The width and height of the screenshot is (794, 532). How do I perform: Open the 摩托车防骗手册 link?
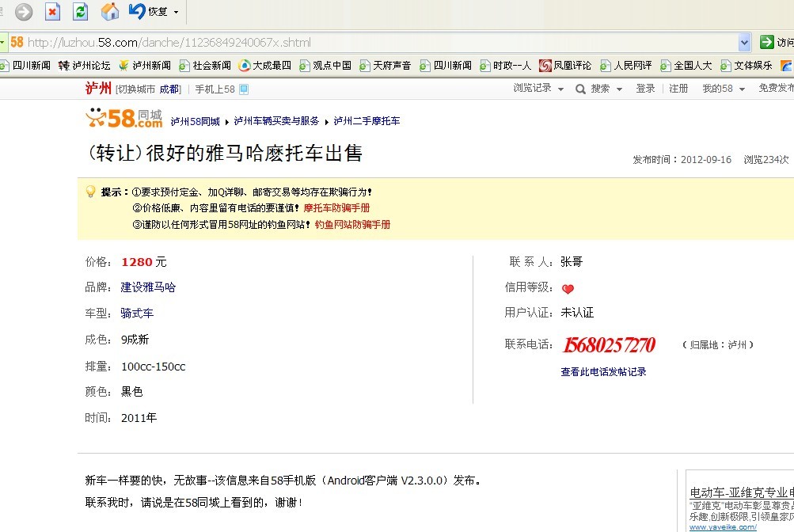[x=336, y=208]
